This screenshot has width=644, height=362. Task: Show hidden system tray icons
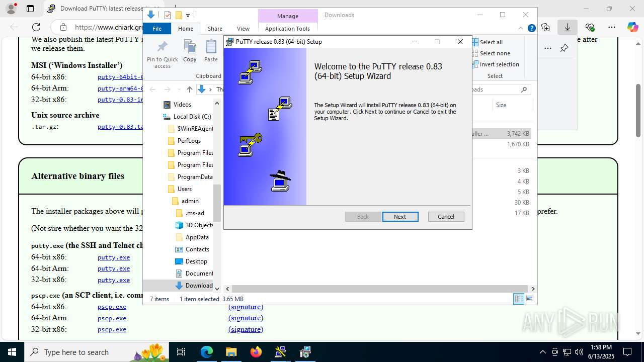[542, 352]
